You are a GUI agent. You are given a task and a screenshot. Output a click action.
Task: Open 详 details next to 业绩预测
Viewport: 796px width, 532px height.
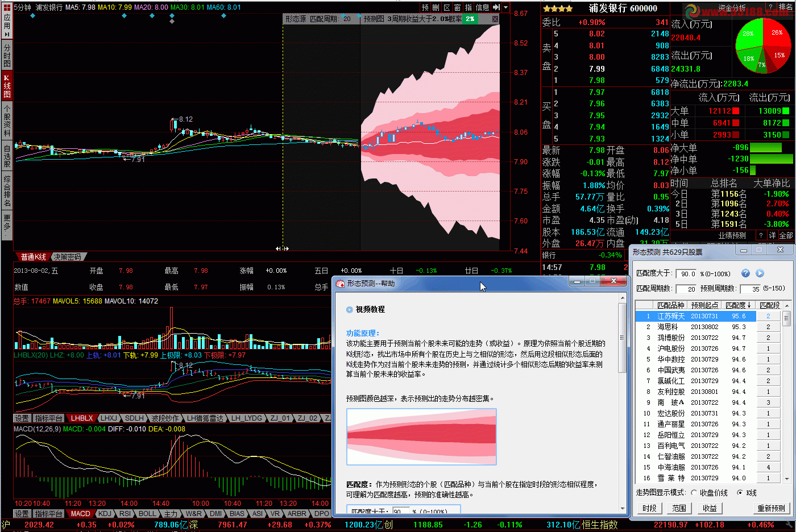tap(772, 235)
